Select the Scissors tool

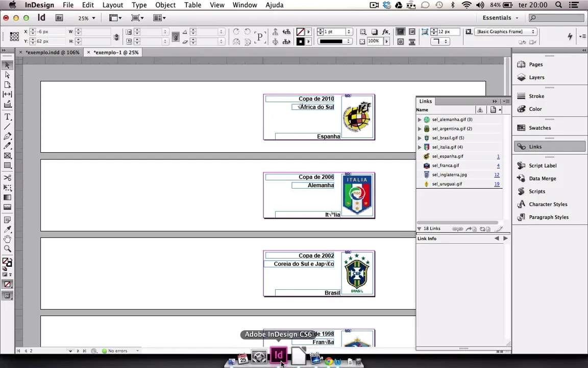pos(7,178)
